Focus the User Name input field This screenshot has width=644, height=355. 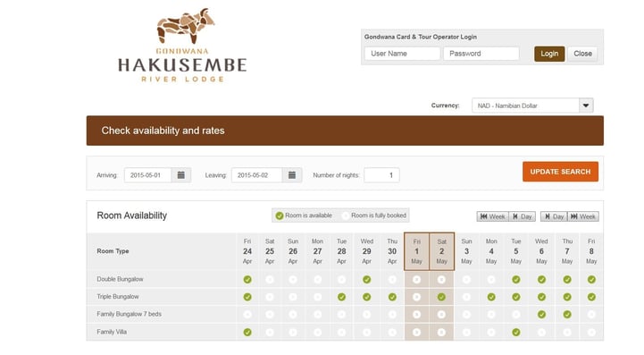point(402,54)
